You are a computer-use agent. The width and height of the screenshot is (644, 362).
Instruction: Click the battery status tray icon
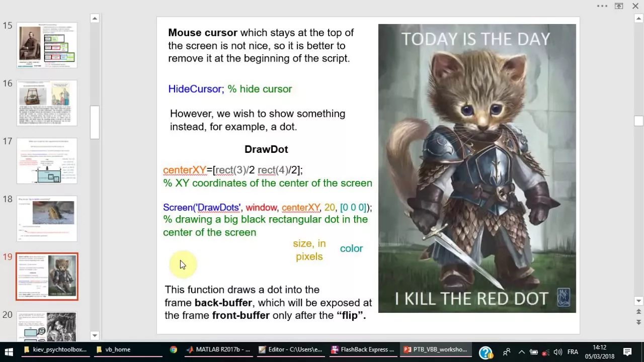pyautogui.click(x=533, y=351)
